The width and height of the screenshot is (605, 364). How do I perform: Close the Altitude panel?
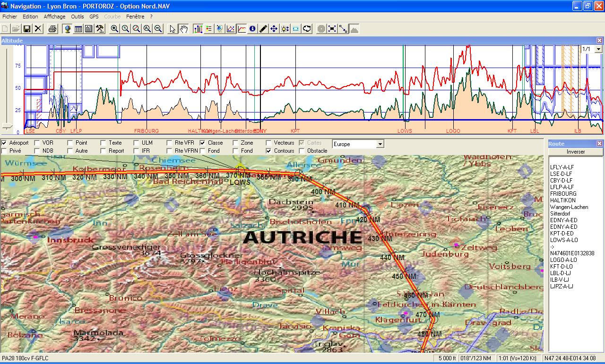click(x=600, y=41)
